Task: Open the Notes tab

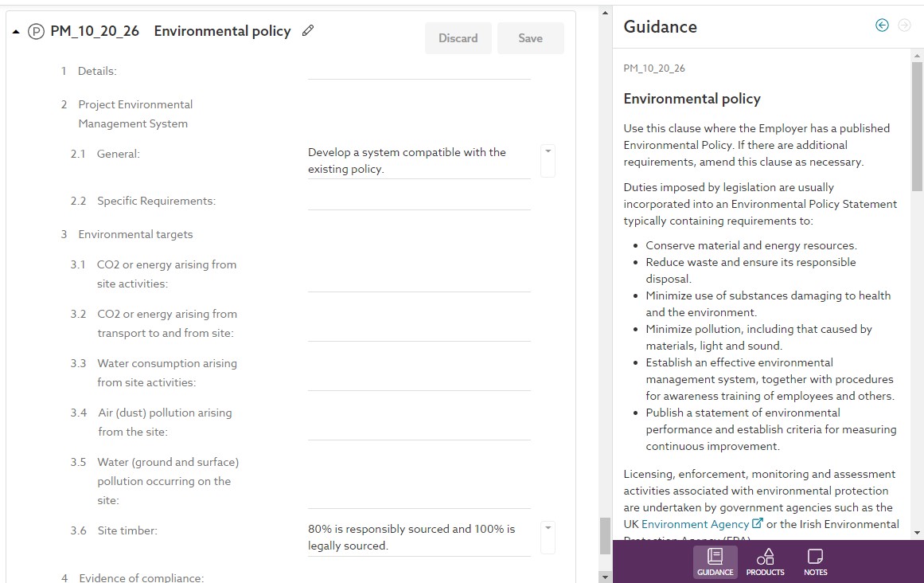Action: pyautogui.click(x=815, y=561)
